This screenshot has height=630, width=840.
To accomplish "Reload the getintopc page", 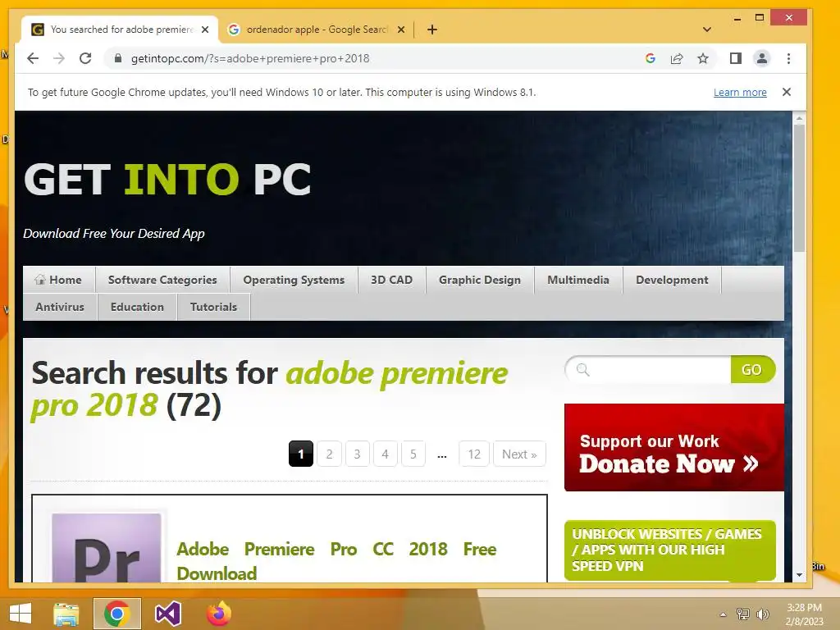I will [x=85, y=58].
